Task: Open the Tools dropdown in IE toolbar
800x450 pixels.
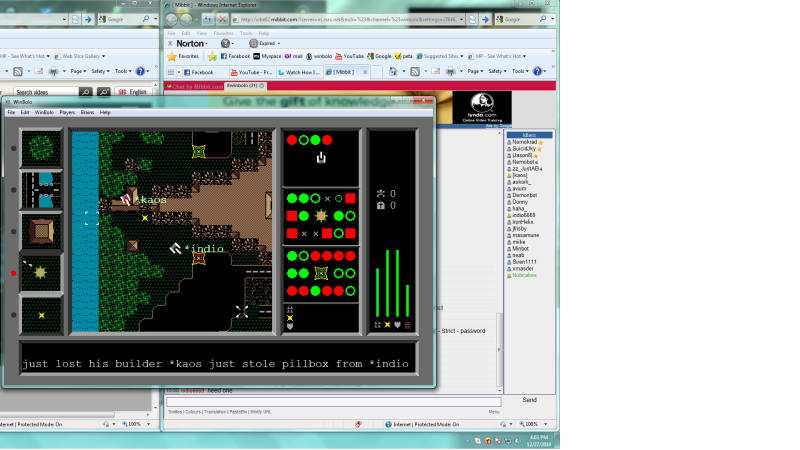Action: pyautogui.click(x=520, y=71)
